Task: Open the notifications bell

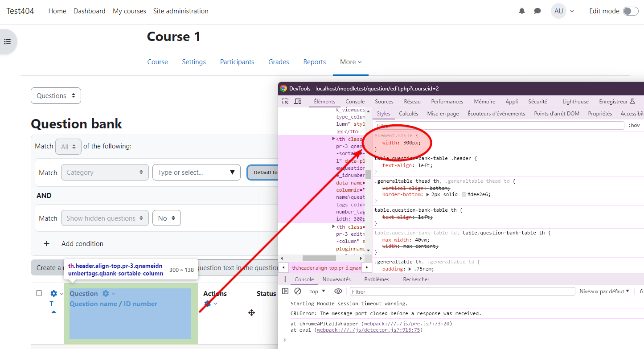Action: click(522, 11)
